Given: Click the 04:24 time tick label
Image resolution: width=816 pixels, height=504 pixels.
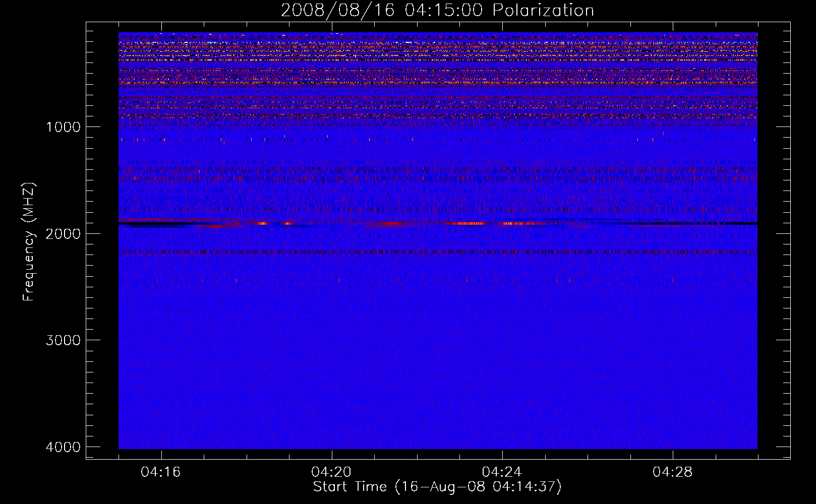Looking at the screenshot, I should [502, 472].
